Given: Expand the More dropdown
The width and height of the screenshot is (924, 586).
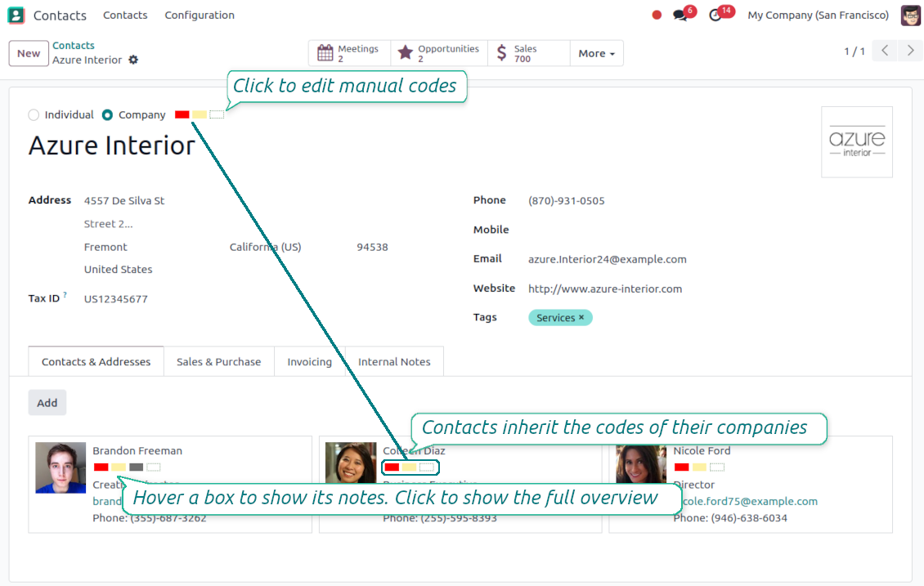Looking at the screenshot, I should coord(596,53).
